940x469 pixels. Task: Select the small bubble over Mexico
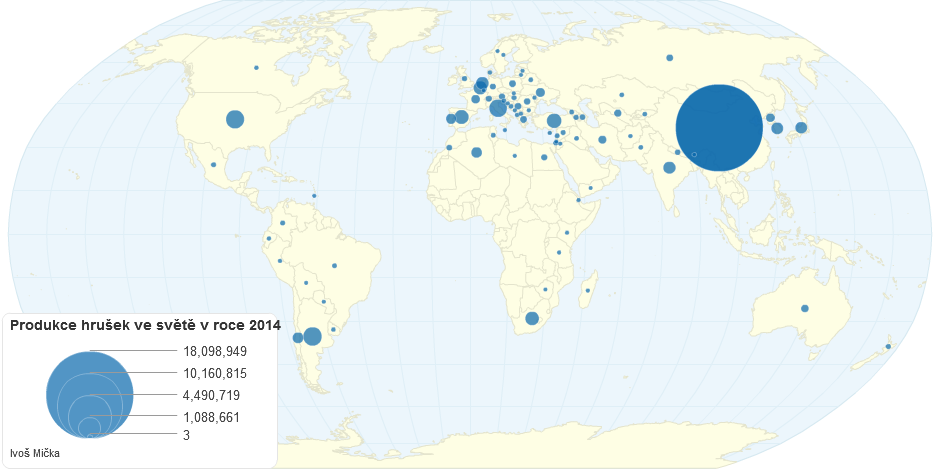click(214, 165)
